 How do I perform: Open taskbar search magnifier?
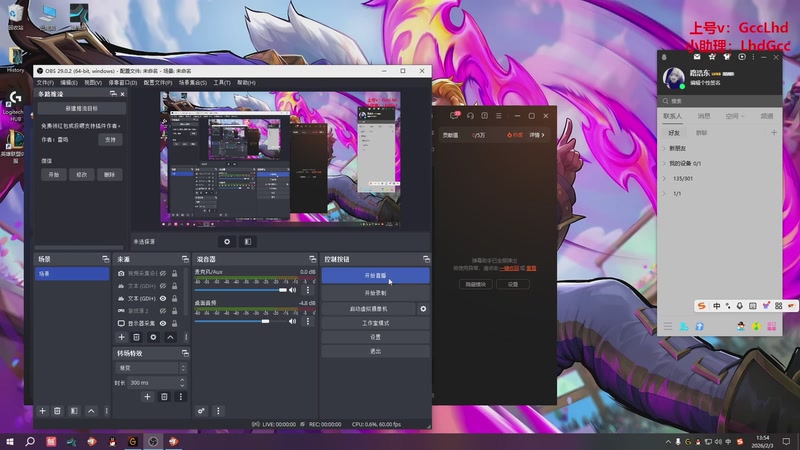[30, 441]
